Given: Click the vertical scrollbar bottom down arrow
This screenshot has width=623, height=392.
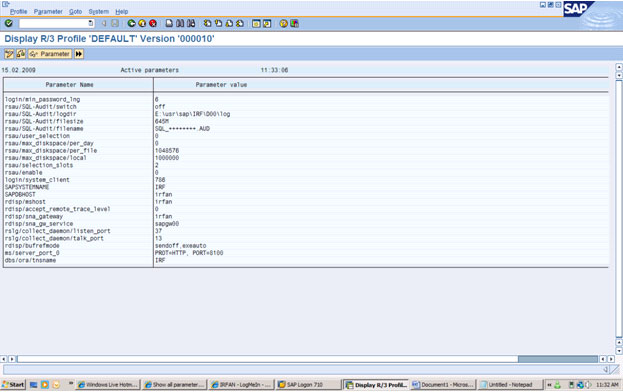Looking at the screenshot, I should pos(619,351).
